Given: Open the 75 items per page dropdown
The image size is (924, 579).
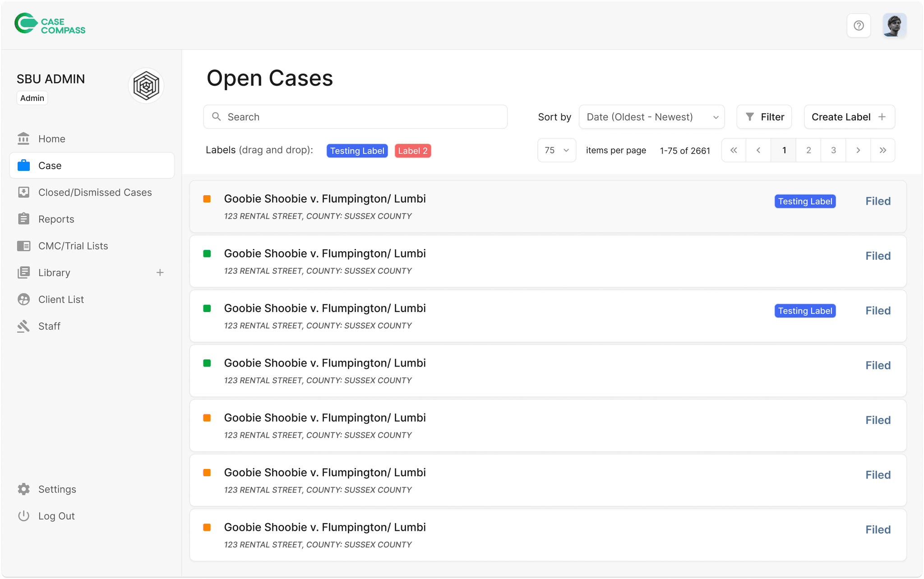Looking at the screenshot, I should (556, 150).
